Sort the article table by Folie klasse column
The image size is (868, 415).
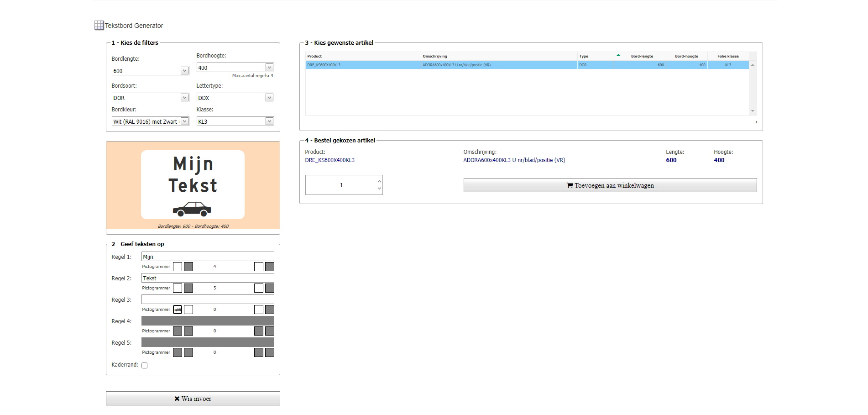coord(728,56)
